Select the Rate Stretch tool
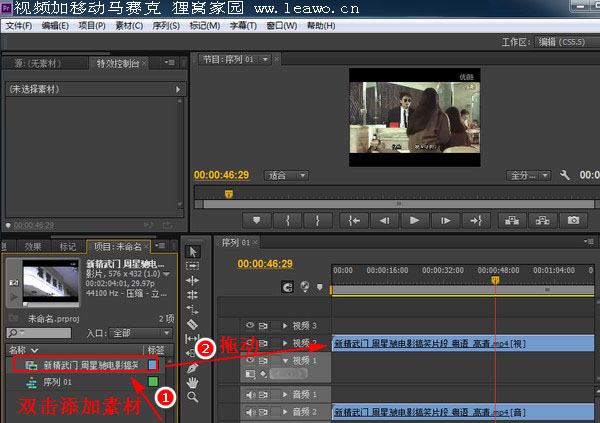 coord(192,309)
